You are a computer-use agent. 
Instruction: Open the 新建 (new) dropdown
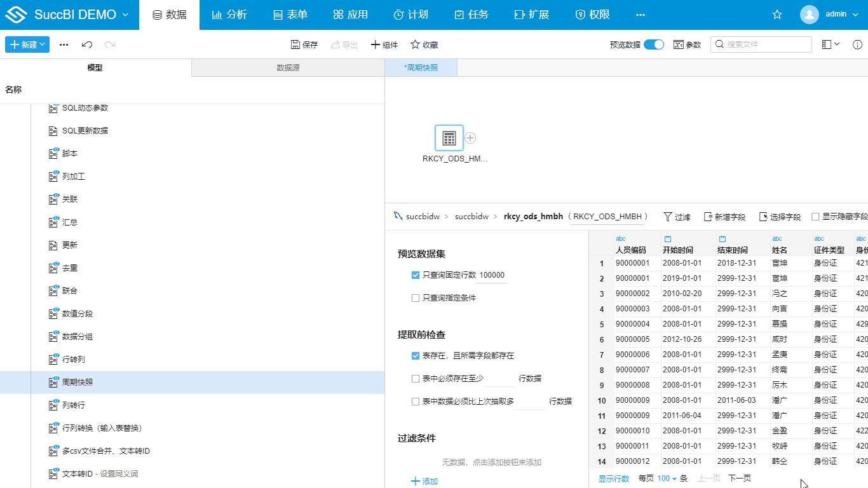click(x=27, y=44)
